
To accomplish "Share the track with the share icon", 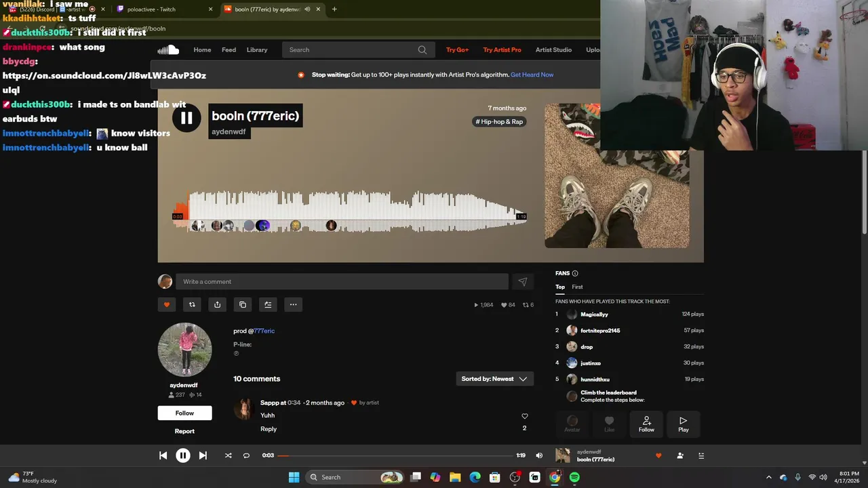I will [x=217, y=304].
